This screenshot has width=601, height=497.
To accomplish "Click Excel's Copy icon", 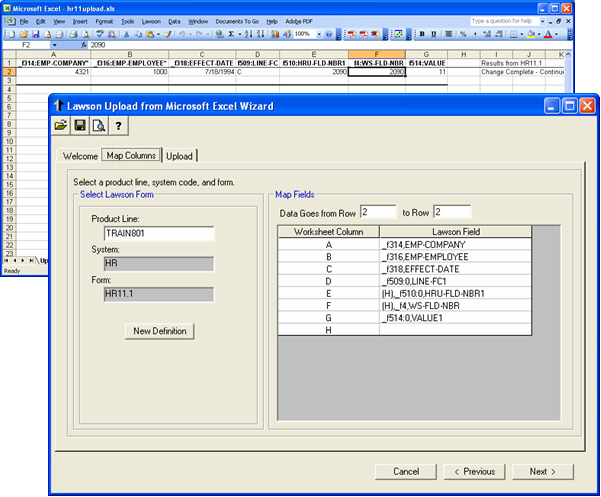I will click(x=138, y=34).
